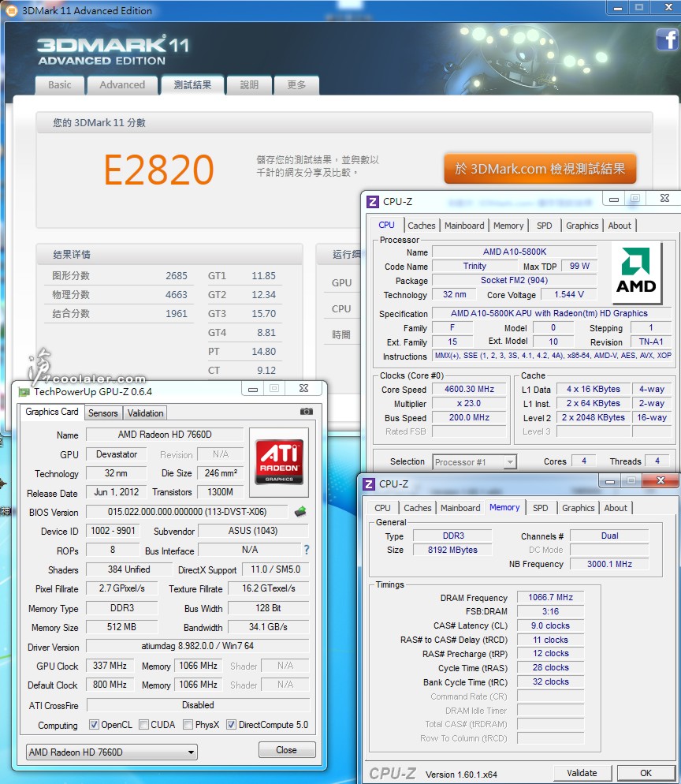The image size is (681, 784).
Task: Open the Facebook share icon in 3DMark
Action: (x=668, y=39)
